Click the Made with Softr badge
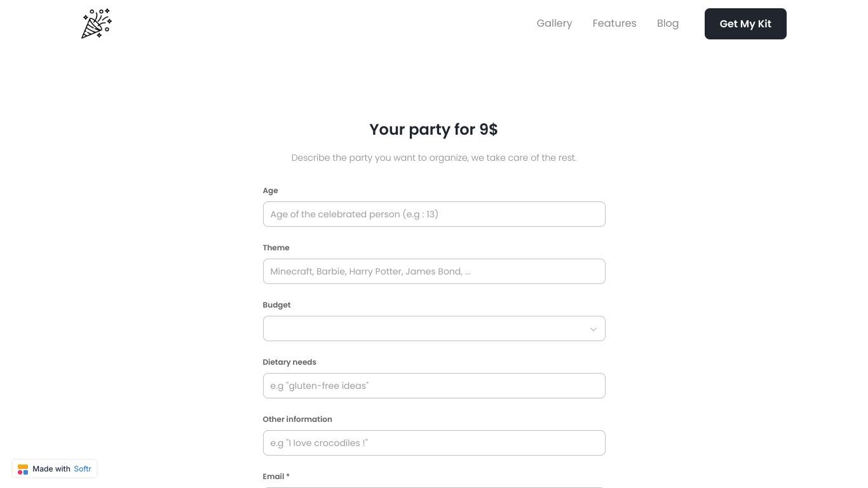Viewport: 868px width, 488px height. coord(55,469)
